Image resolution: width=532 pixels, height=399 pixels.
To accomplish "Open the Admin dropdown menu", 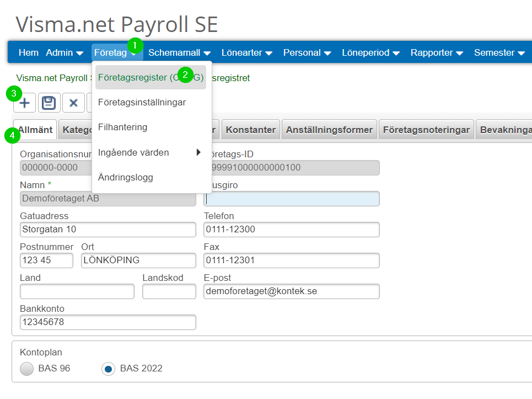I will (x=65, y=52).
